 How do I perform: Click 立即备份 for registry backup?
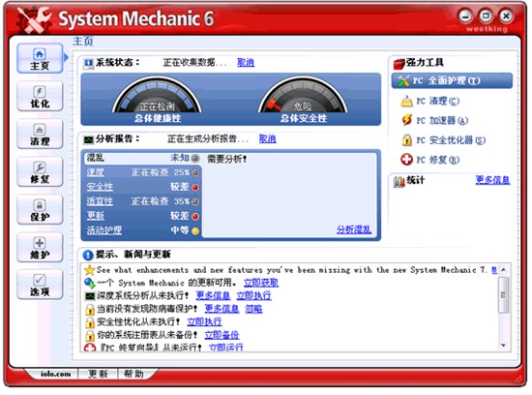tap(222, 335)
